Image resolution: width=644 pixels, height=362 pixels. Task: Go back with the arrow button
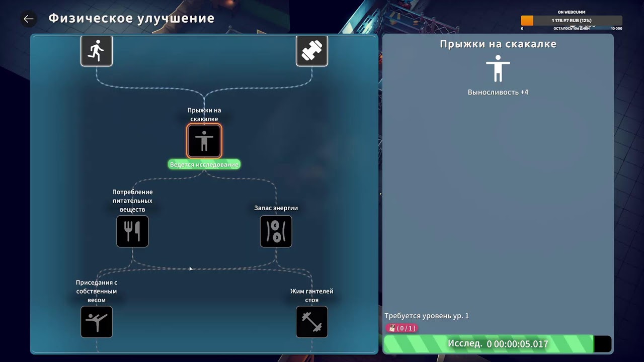point(28,19)
